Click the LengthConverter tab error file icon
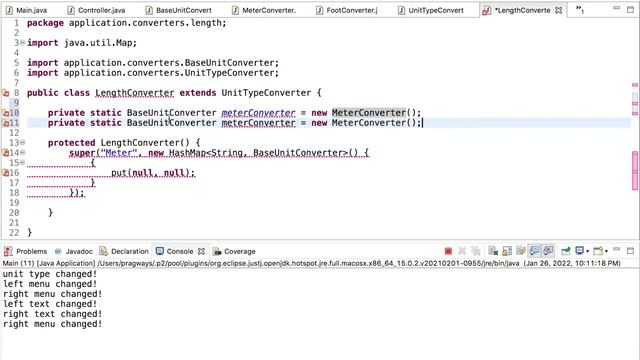 point(486,11)
